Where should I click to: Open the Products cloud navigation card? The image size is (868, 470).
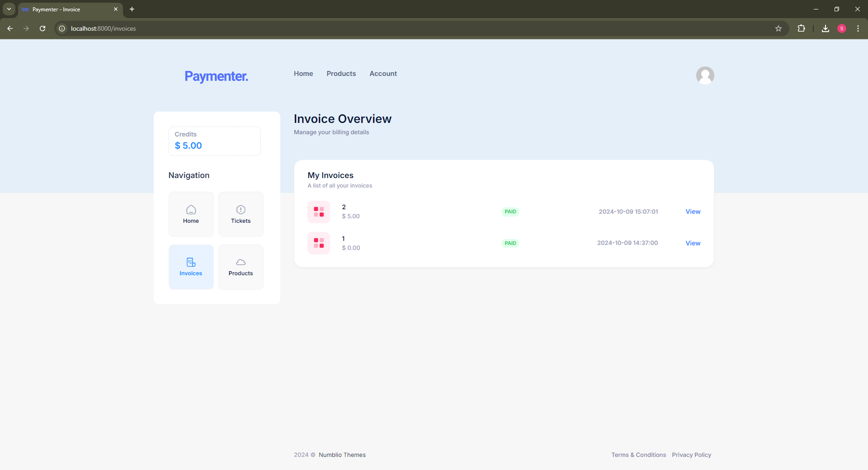click(241, 267)
